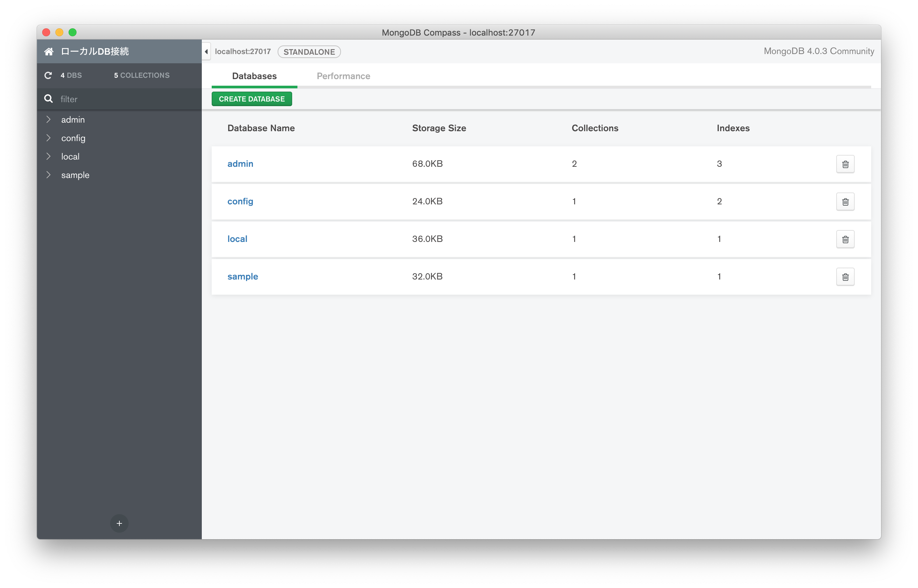Delete the sample database via its trash icon
Screen dimensions: 918x588
tap(845, 277)
